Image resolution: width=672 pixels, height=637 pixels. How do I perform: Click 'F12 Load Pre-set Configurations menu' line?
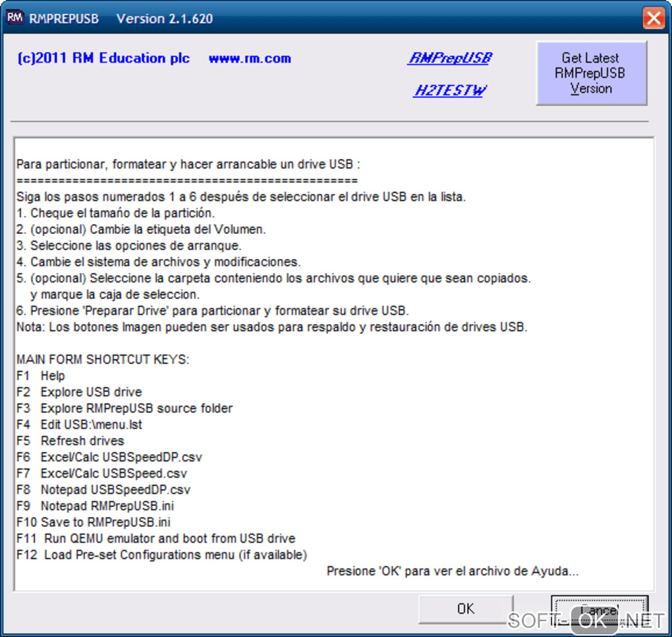(161, 555)
